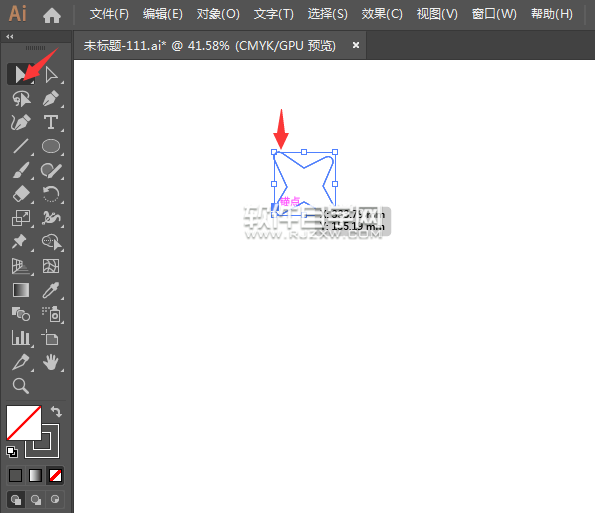The image size is (595, 513).
Task: Choose the Scale tool
Action: [21, 218]
